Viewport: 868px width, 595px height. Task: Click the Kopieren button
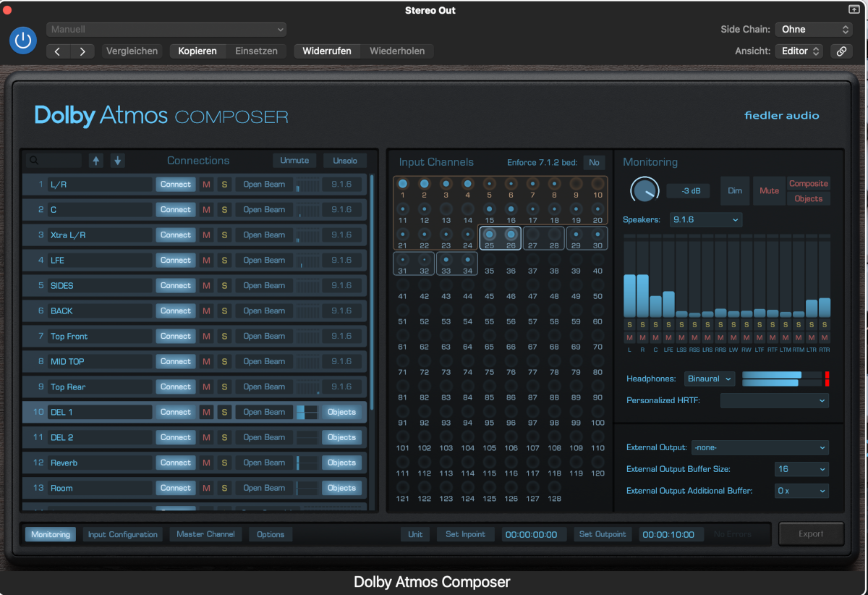click(x=197, y=51)
